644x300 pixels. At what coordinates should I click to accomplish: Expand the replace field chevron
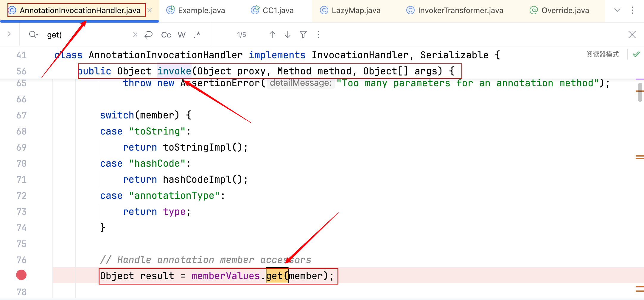(x=9, y=34)
